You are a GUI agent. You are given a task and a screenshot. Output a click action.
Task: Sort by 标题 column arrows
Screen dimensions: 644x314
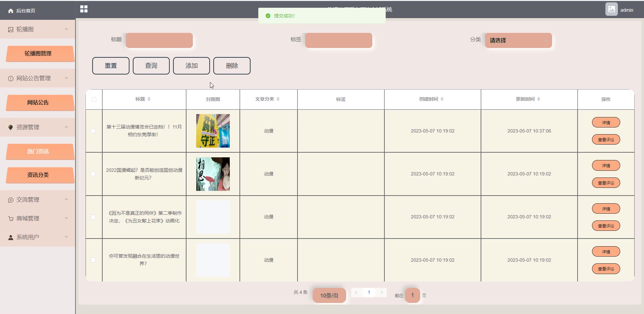pos(149,99)
